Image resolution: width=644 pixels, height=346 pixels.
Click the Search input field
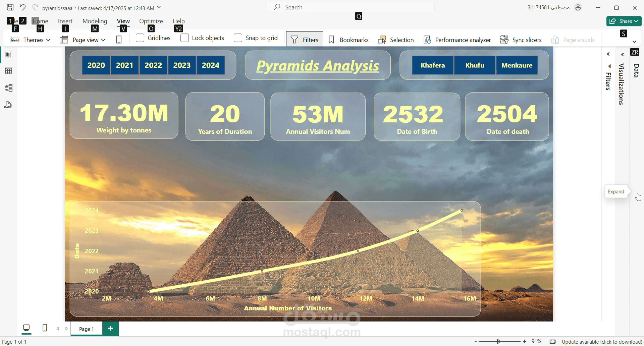pos(351,7)
